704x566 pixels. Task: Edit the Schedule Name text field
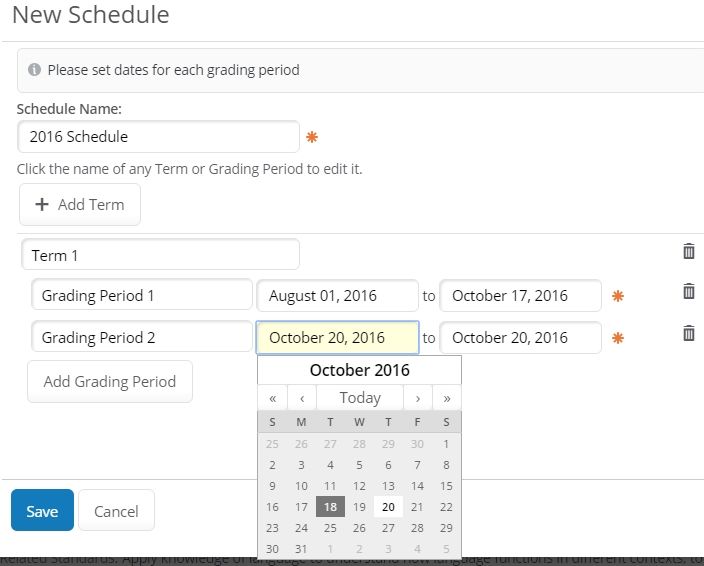(x=158, y=137)
